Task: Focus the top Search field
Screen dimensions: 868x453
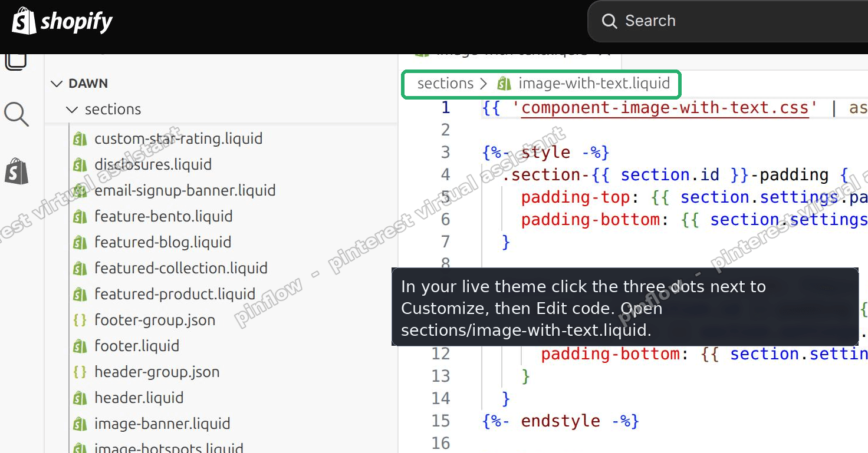Action: coord(728,21)
